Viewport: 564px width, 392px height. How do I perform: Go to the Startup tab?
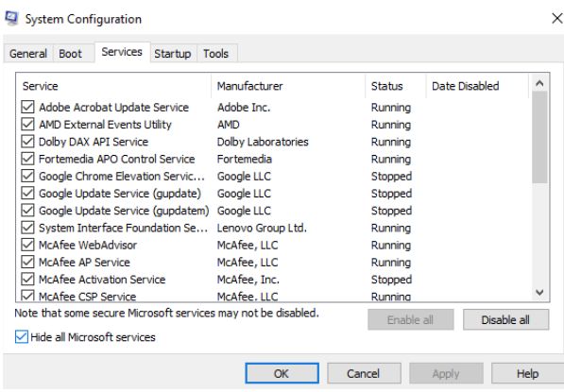pyautogui.click(x=173, y=54)
